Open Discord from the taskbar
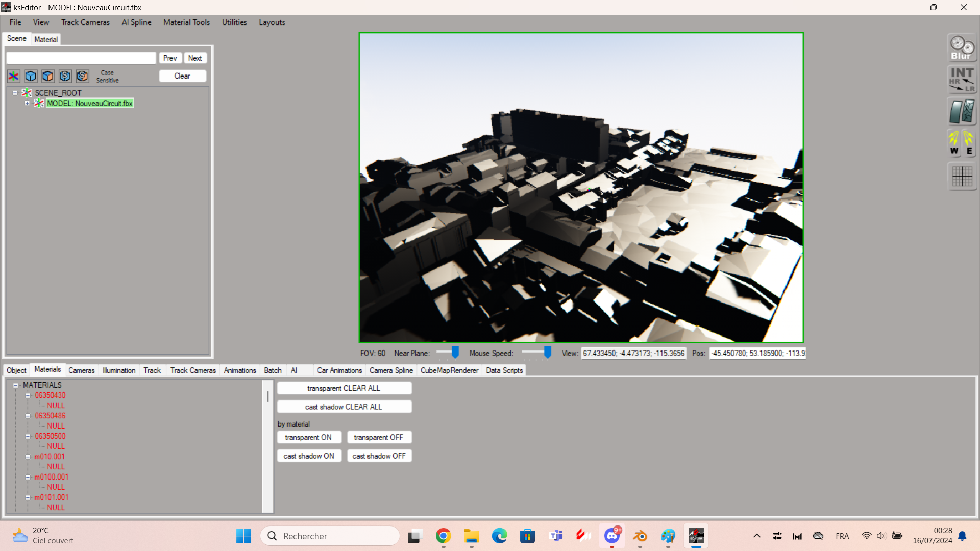This screenshot has width=980, height=551. pyautogui.click(x=612, y=536)
